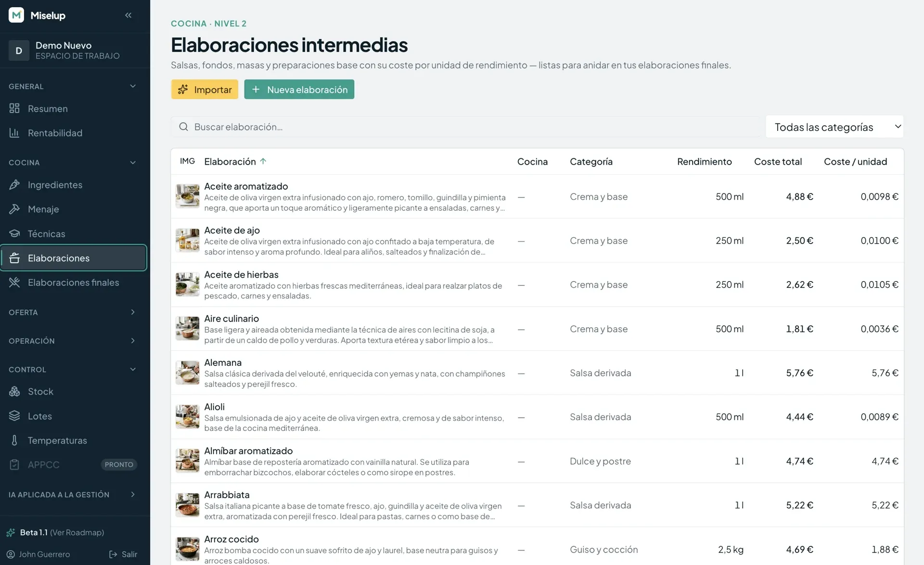Open the Aceite de hierbas thumbnail
Viewport: 924px width, 565px height.
click(187, 284)
